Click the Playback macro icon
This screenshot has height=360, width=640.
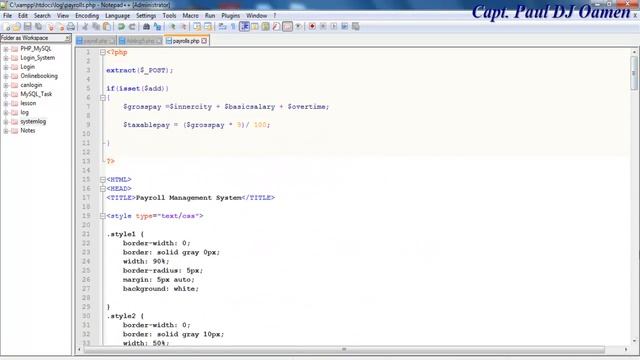tap(334, 27)
